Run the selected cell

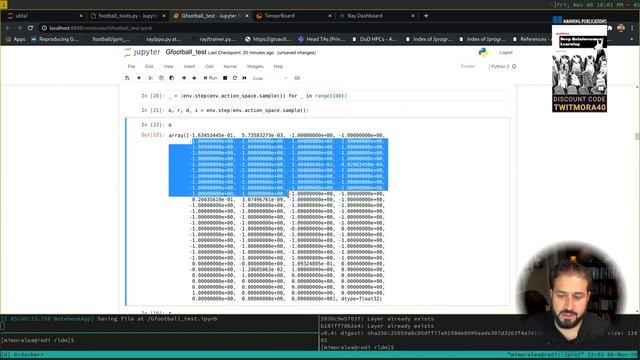click(x=211, y=78)
